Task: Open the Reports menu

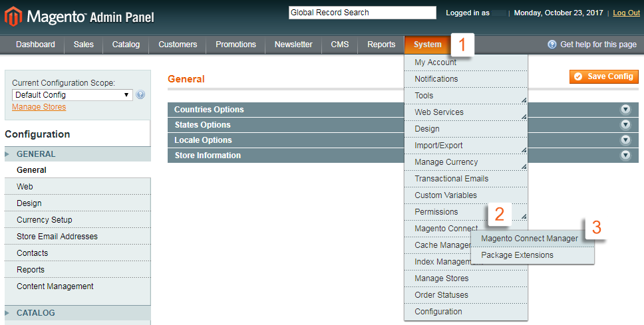Action: [x=381, y=45]
